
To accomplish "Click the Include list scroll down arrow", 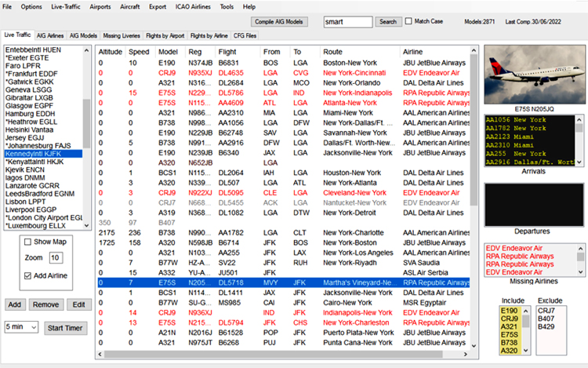I will click(x=526, y=351).
